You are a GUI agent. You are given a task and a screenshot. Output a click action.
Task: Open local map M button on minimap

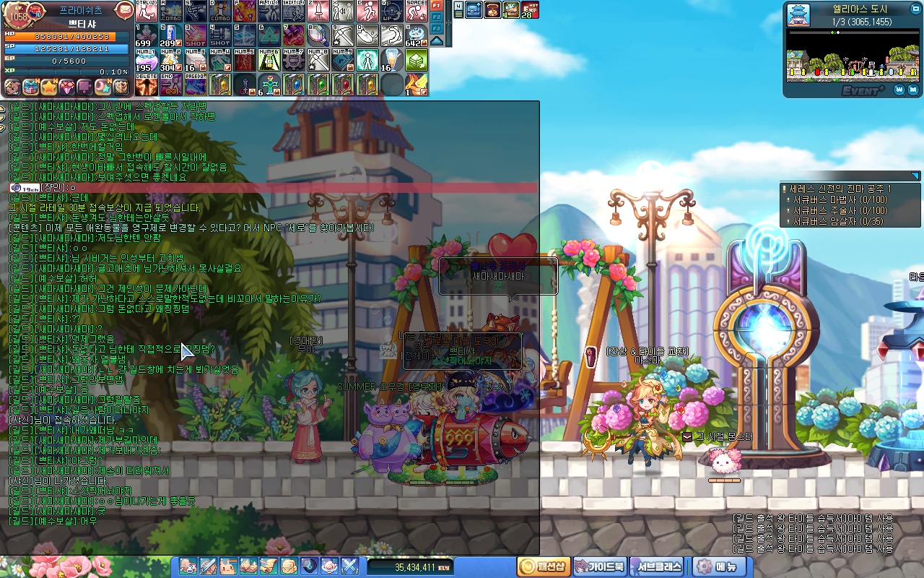tap(914, 90)
